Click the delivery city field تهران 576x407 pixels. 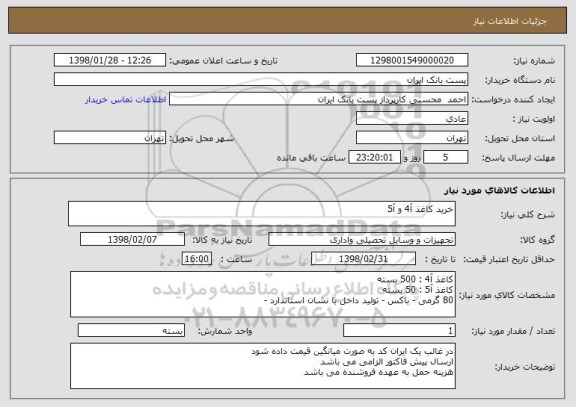pyautogui.click(x=110, y=138)
